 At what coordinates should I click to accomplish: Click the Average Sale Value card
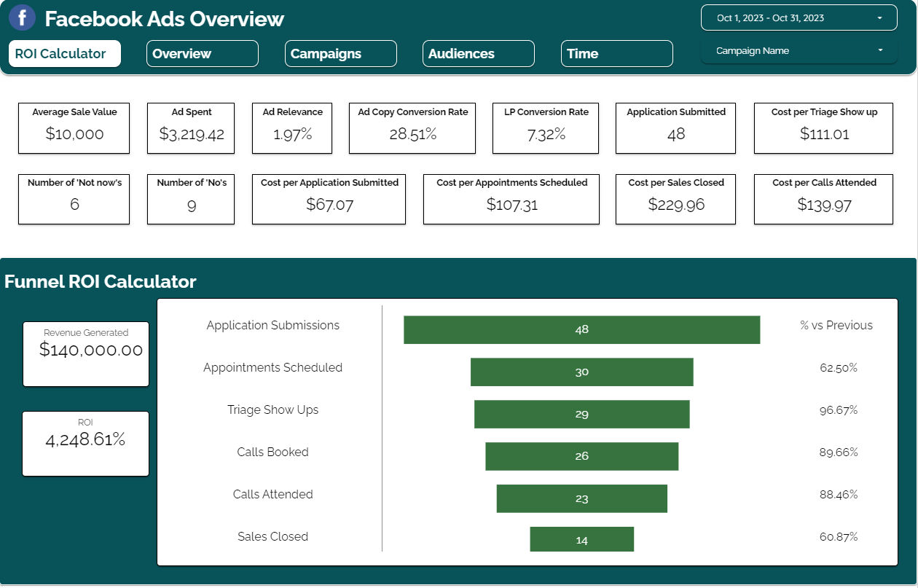pyautogui.click(x=74, y=128)
